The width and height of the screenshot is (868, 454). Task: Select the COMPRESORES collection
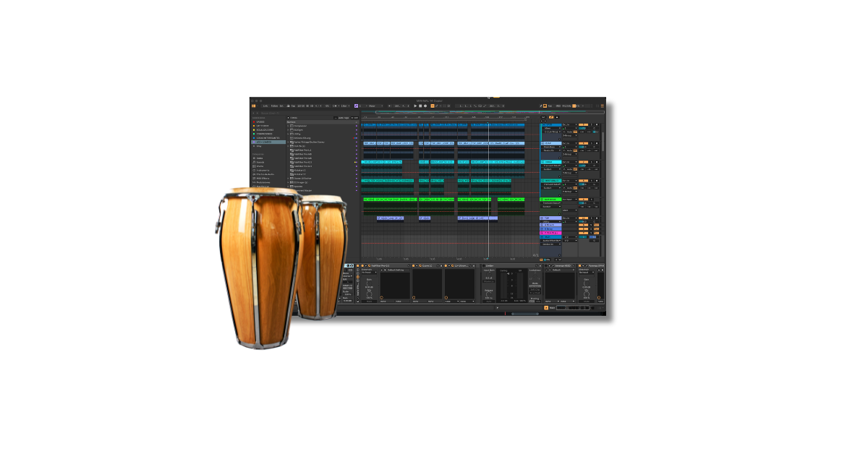[x=264, y=134]
